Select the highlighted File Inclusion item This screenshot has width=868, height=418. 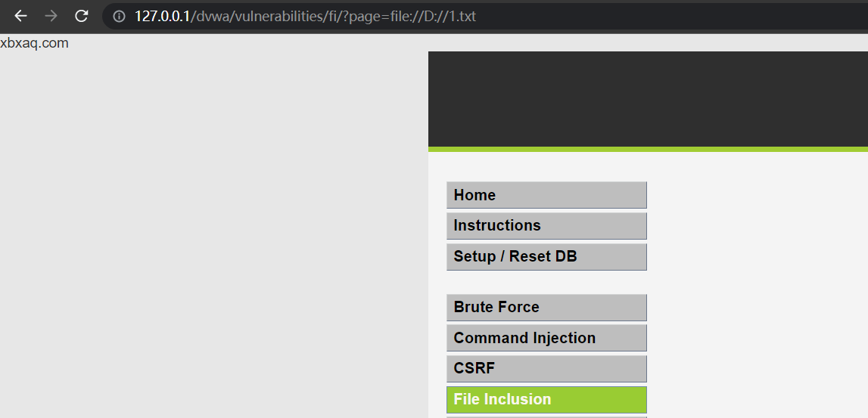[546, 400]
